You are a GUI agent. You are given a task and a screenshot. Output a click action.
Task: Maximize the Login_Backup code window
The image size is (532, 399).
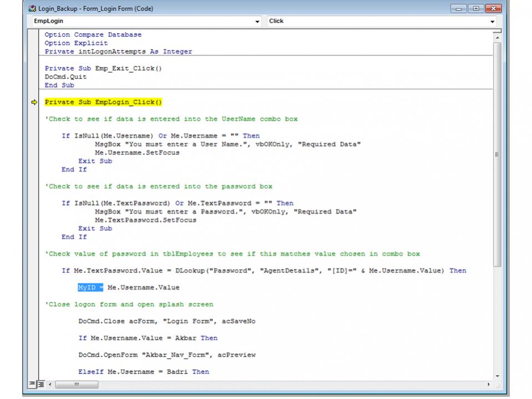[x=476, y=8]
